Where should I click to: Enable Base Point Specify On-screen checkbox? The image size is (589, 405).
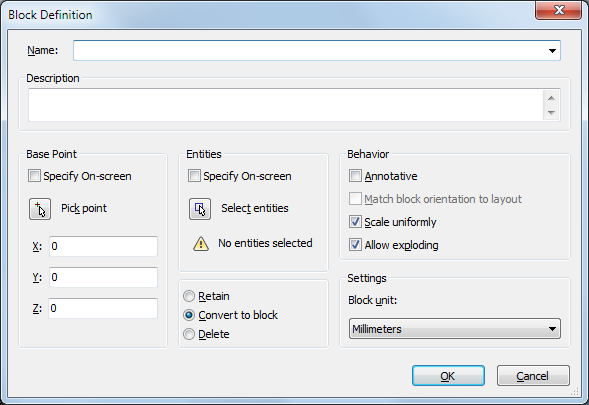point(34,176)
